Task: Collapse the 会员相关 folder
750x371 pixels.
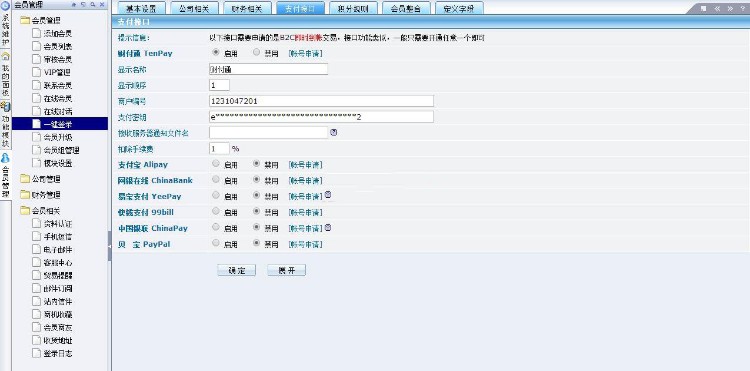Action: pos(25,210)
